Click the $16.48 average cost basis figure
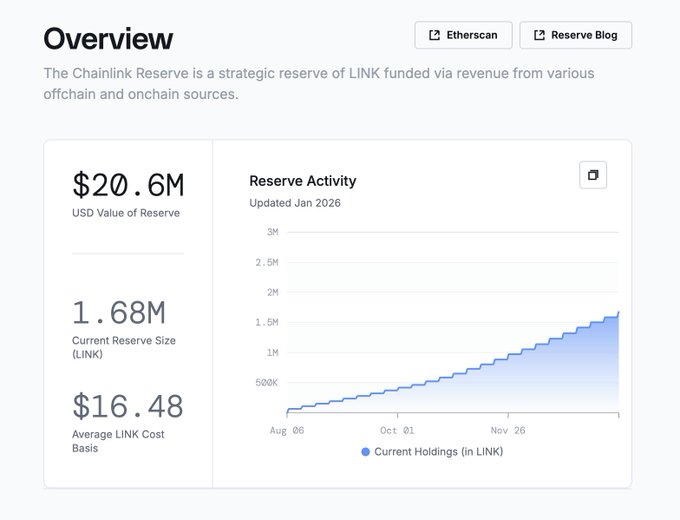This screenshot has width=680, height=520. (128, 407)
